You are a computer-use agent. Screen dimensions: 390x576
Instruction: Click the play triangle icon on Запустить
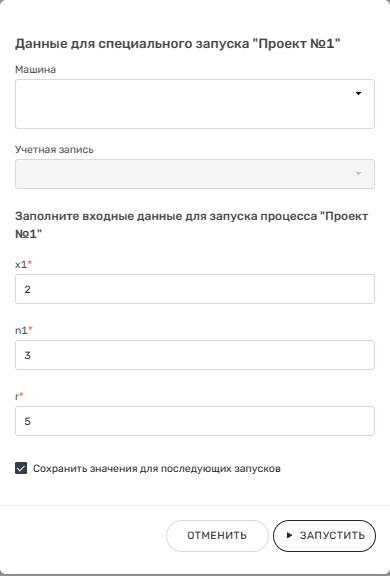point(289,536)
